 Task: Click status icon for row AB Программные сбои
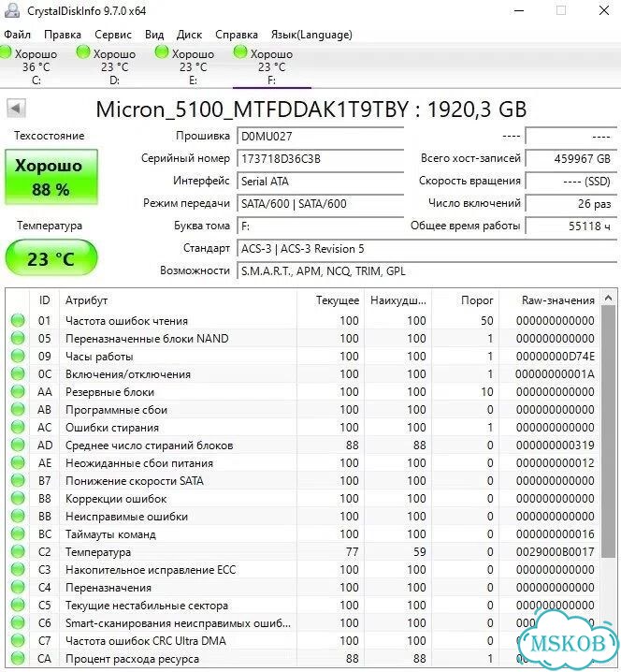click(x=18, y=409)
